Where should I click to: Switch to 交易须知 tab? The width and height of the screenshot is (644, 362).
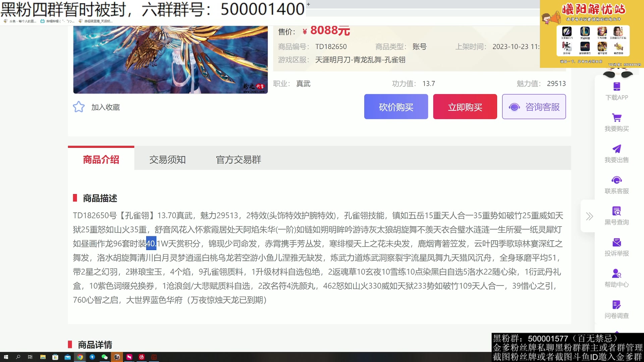coord(167,160)
